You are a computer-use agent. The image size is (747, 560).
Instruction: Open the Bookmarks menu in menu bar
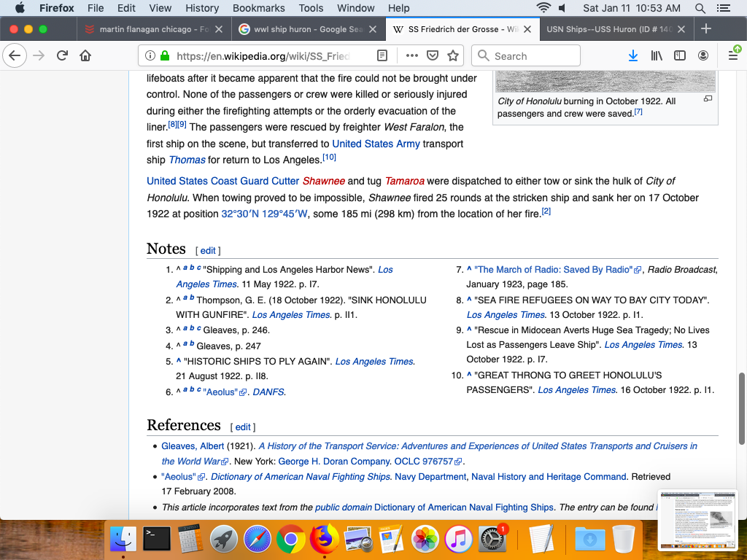(x=258, y=8)
